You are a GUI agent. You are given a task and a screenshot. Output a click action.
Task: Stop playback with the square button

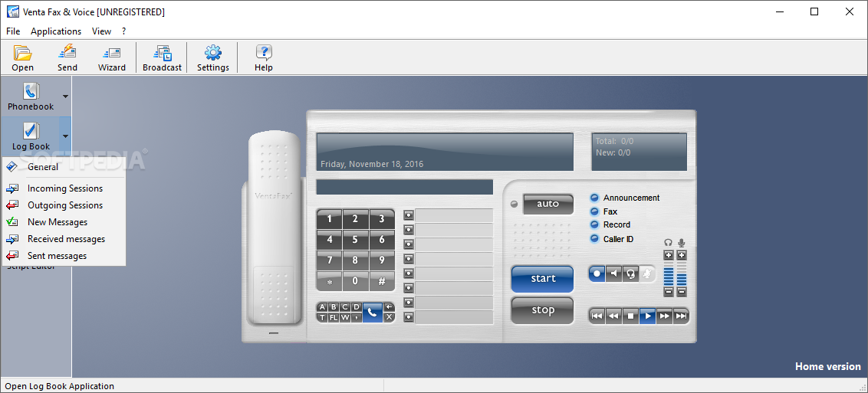(630, 316)
